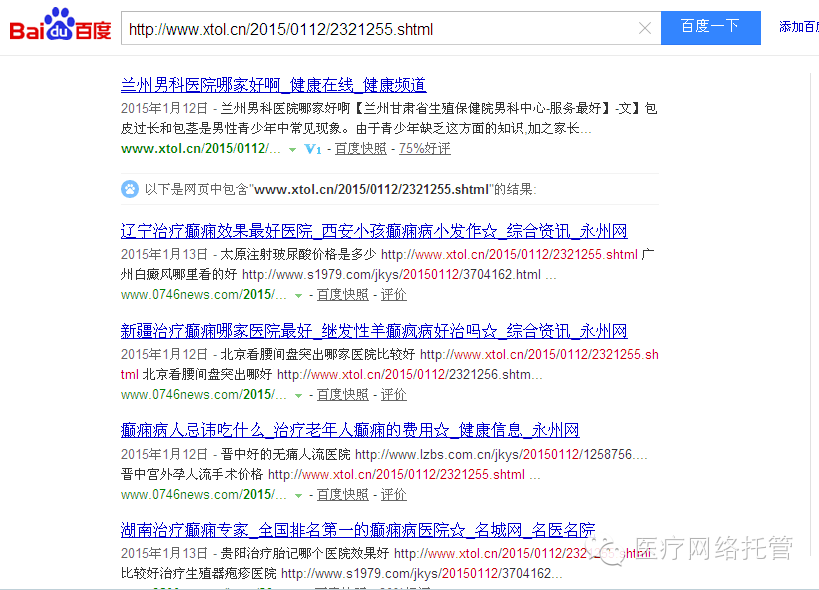Open the 0746news URL under 新疆治疗癫痫 result
Viewport: 819px width, 590px height.
click(x=204, y=395)
